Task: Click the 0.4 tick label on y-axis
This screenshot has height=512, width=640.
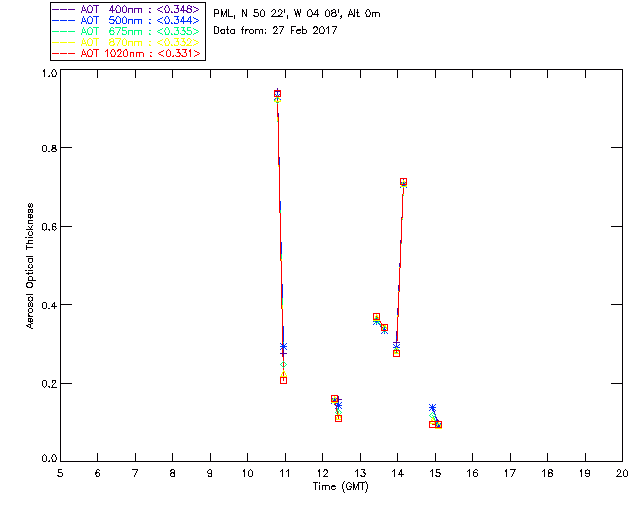Action: 49,305
